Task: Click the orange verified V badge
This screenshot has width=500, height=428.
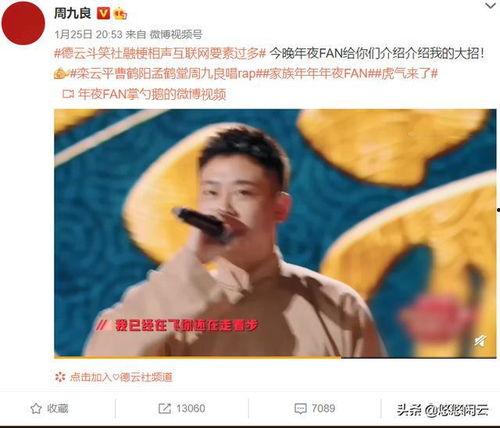Action: 103,14
